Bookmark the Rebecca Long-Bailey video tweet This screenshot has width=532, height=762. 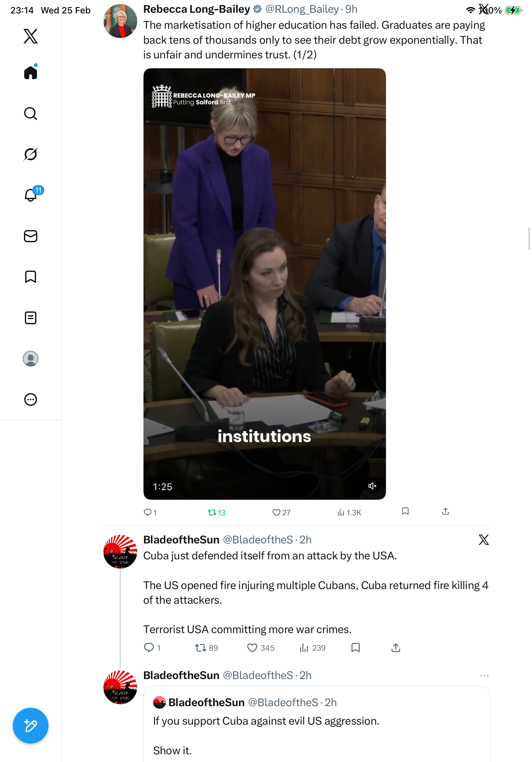[x=405, y=512]
